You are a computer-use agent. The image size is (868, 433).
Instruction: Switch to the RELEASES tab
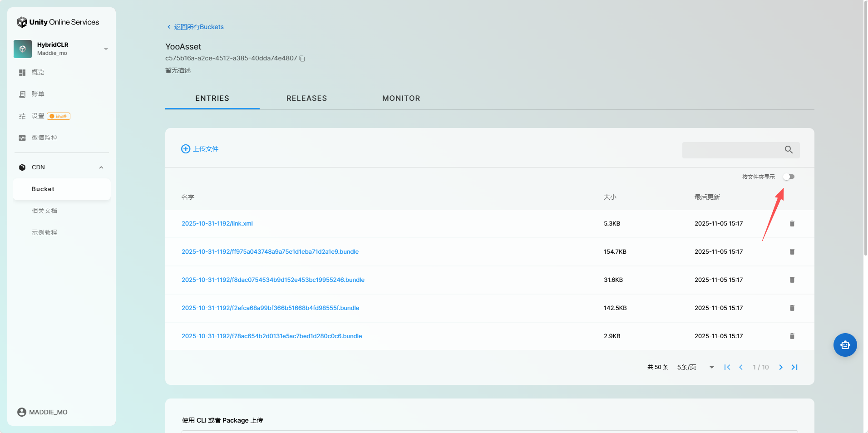click(307, 98)
